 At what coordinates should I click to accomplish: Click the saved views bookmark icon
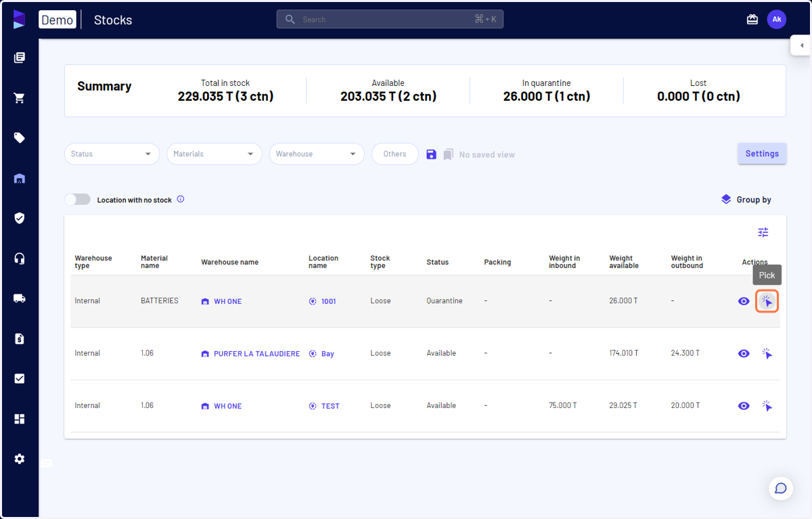pos(448,154)
